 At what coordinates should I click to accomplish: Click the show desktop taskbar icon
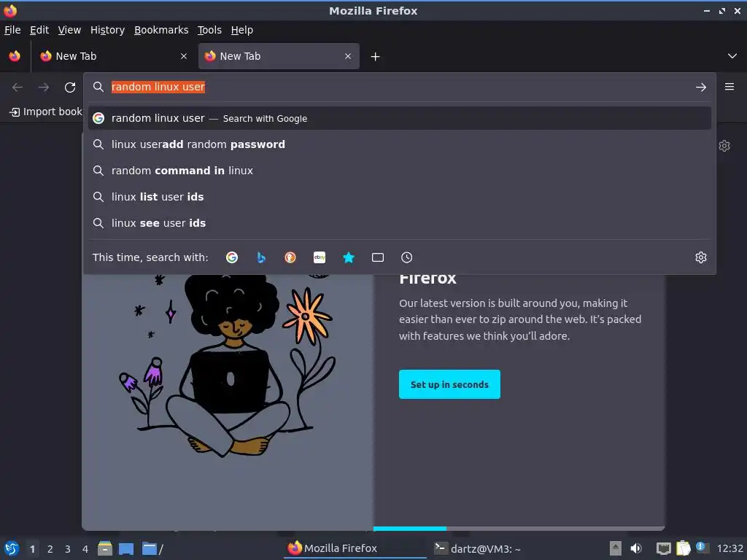pyautogui.click(x=126, y=548)
